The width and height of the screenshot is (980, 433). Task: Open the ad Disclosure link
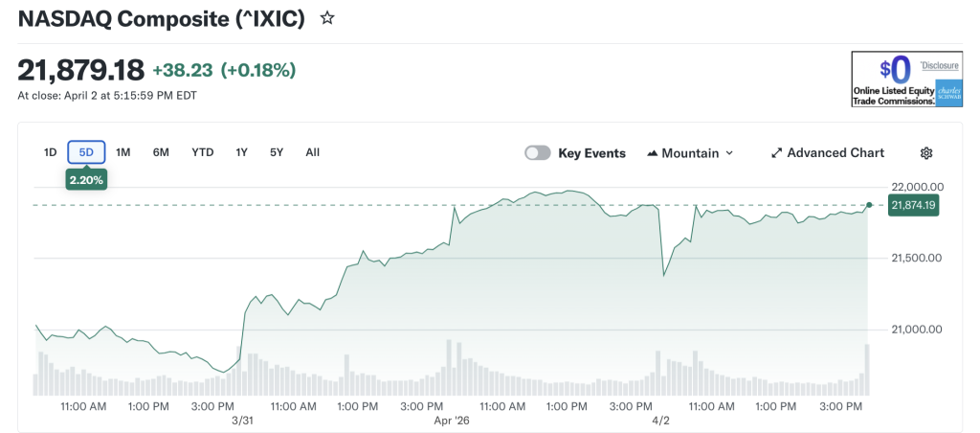pos(941,64)
